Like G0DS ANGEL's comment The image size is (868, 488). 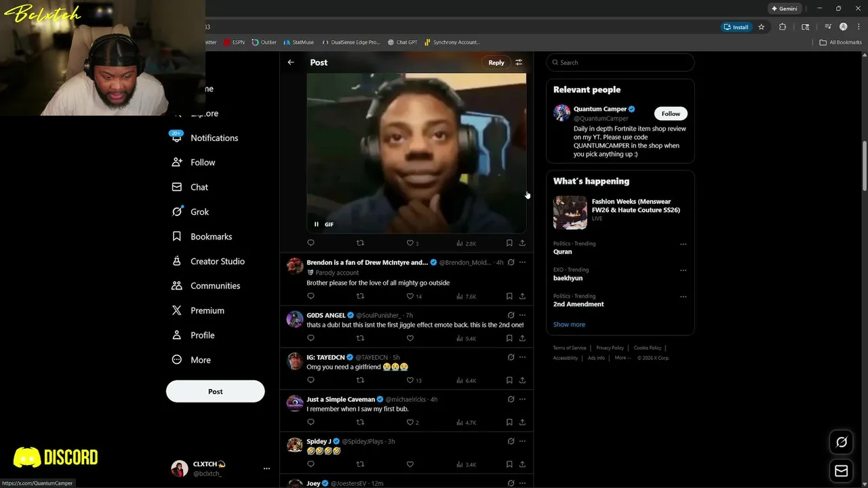[410, 338]
